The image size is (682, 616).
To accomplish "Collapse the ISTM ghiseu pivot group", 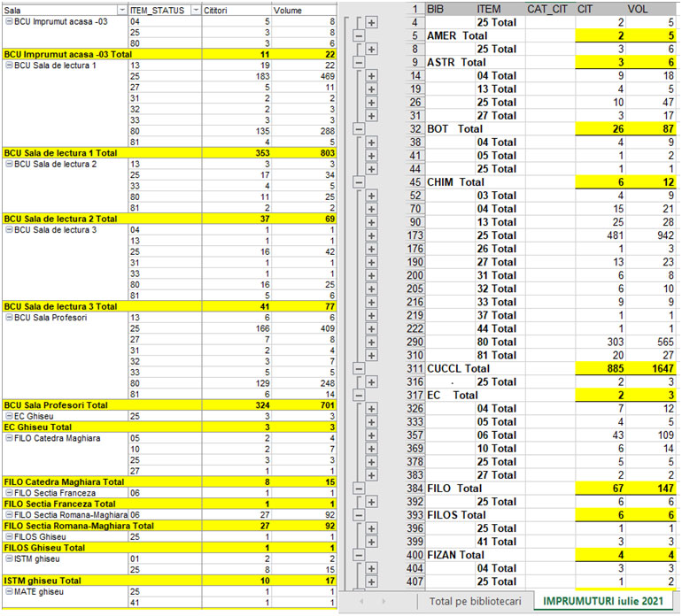I will pyautogui.click(x=9, y=558).
